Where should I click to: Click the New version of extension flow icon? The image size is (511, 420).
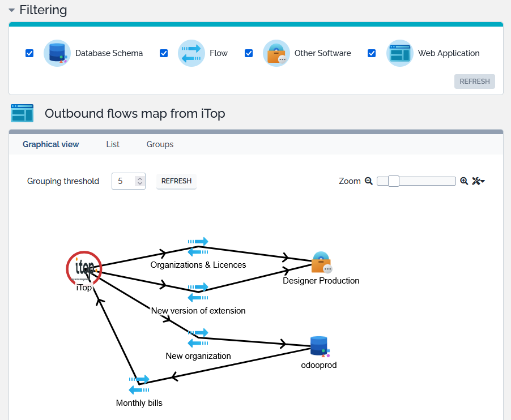tap(198, 292)
